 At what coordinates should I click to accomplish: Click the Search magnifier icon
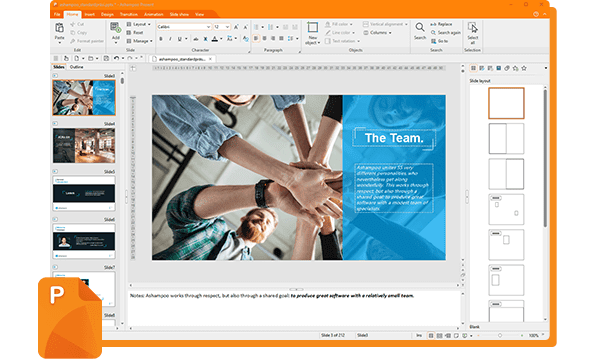pyautogui.click(x=420, y=28)
